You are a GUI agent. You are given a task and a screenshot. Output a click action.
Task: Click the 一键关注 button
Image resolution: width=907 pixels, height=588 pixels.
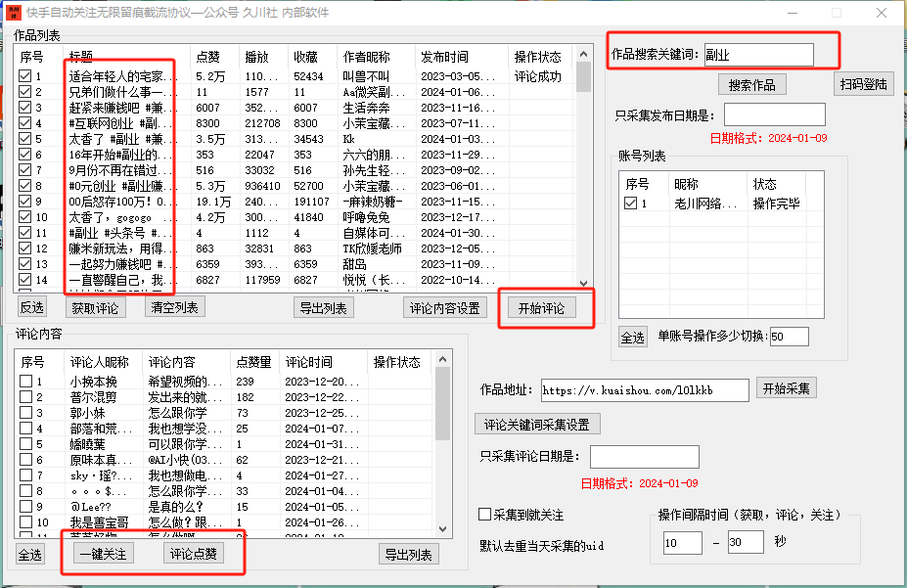point(102,554)
